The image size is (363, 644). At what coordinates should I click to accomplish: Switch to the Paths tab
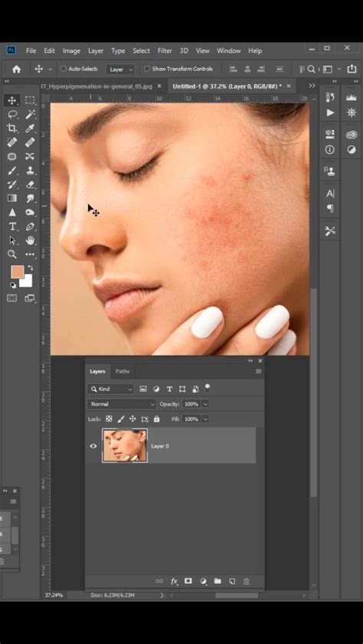tap(122, 371)
